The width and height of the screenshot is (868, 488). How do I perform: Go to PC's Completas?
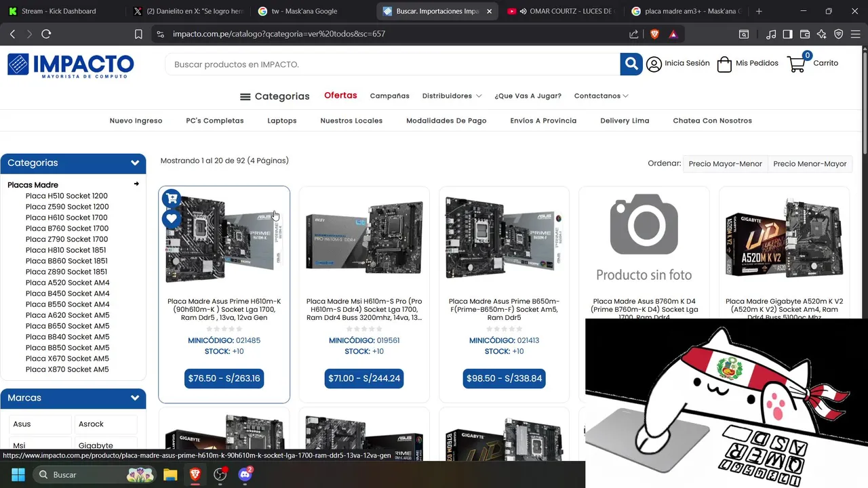[x=214, y=121]
